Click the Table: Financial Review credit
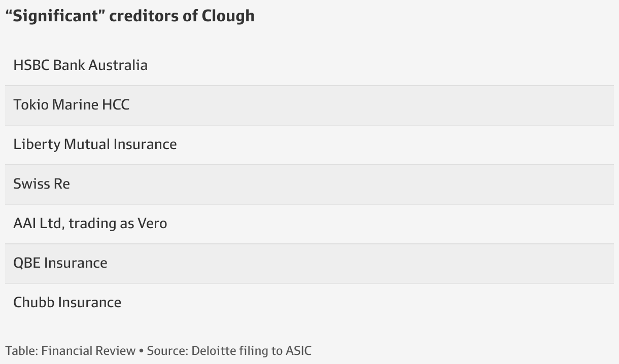Screen dimensions: 619x364 tap(71, 351)
